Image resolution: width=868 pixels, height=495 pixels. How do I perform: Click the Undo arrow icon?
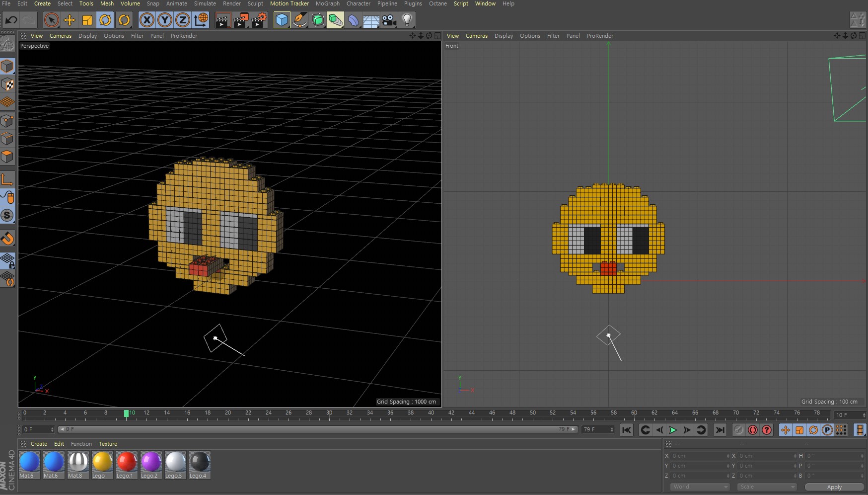pyautogui.click(x=11, y=20)
